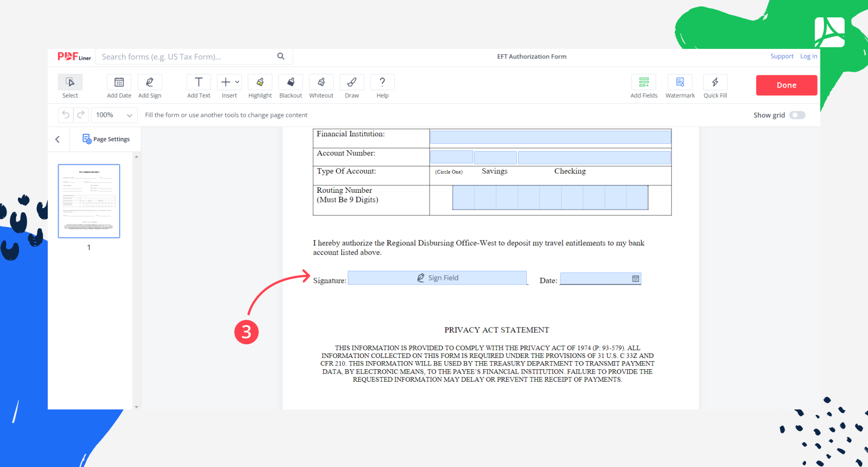
Task: Toggle the Show grid switch
Action: [797, 115]
